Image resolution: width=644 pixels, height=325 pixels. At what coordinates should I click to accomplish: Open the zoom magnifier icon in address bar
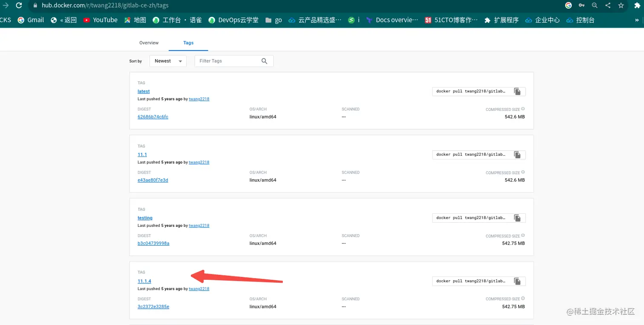point(595,6)
